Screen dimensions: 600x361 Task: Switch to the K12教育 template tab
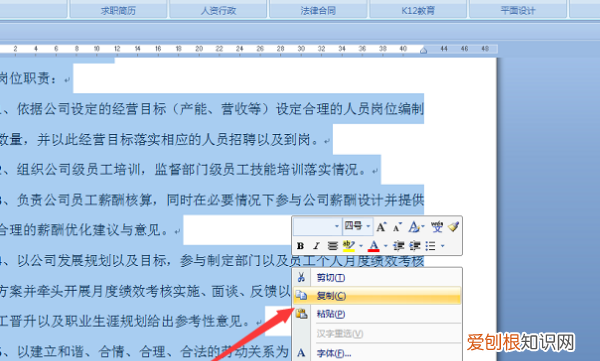tap(418, 10)
